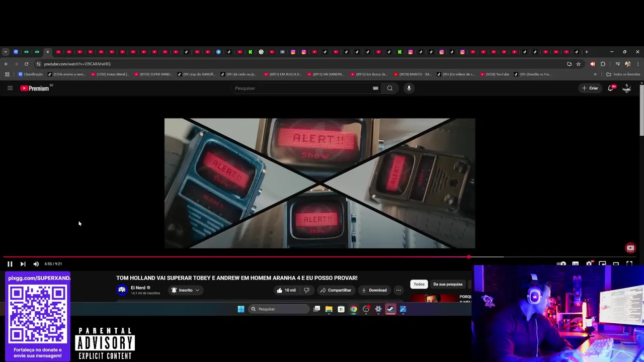Pause the video with the player pause button
This screenshot has width=644, height=362.
tap(10, 264)
